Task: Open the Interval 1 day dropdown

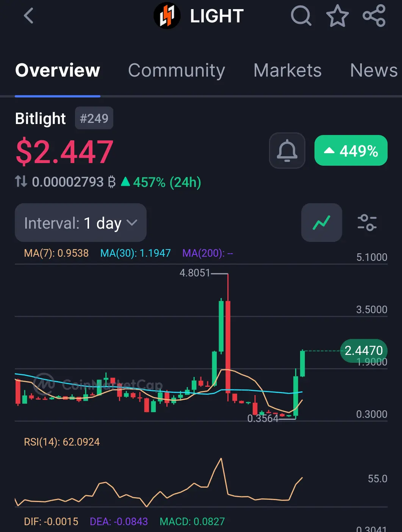Action: click(x=81, y=223)
